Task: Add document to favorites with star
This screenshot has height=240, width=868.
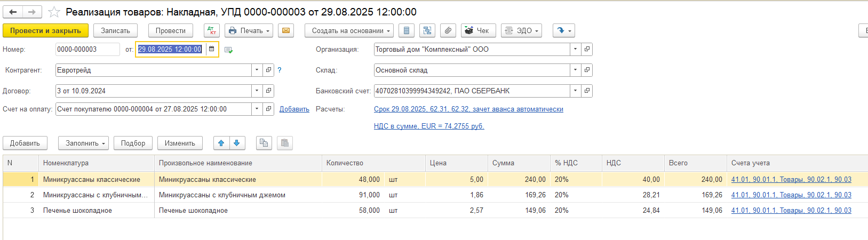Action: (x=54, y=12)
